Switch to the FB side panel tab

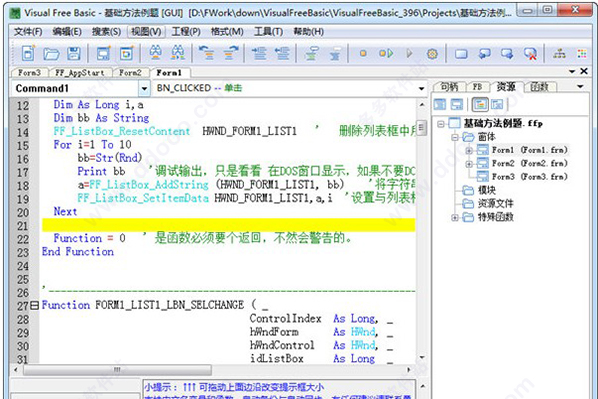click(477, 87)
